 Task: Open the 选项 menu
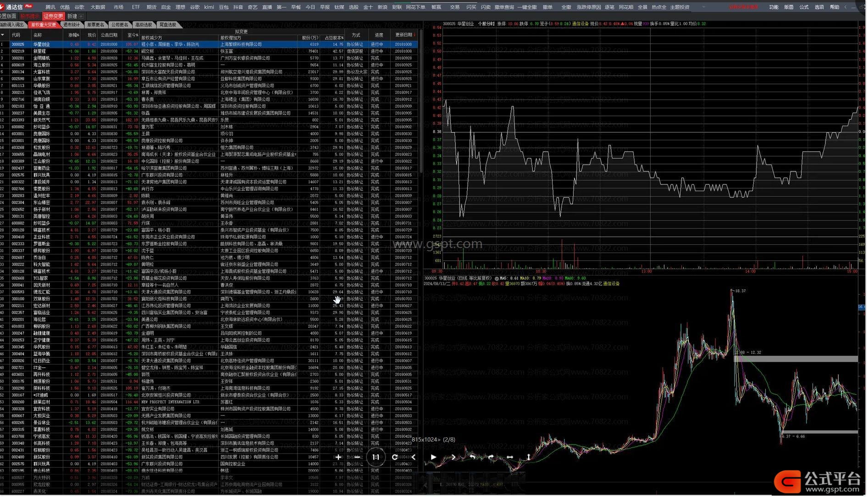[x=819, y=7]
